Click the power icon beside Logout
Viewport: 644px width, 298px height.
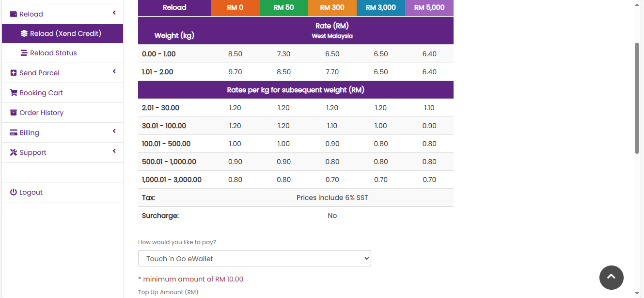coord(14,192)
